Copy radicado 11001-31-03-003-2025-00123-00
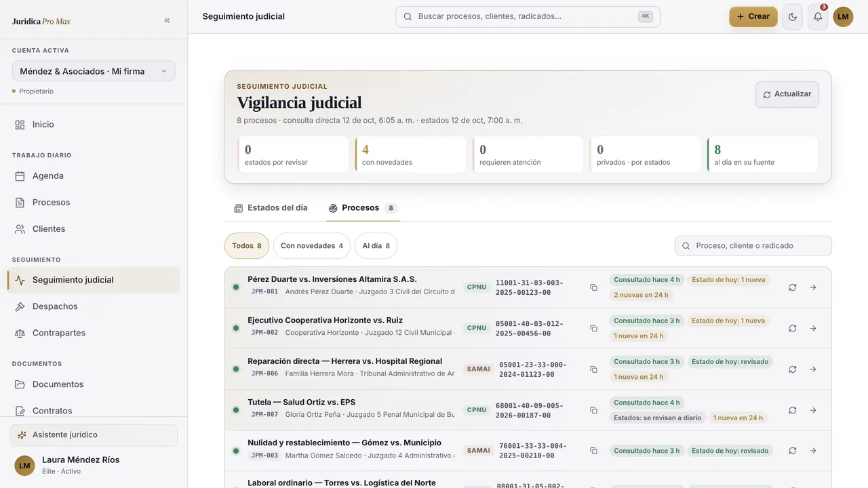The width and height of the screenshot is (868, 488). (593, 287)
